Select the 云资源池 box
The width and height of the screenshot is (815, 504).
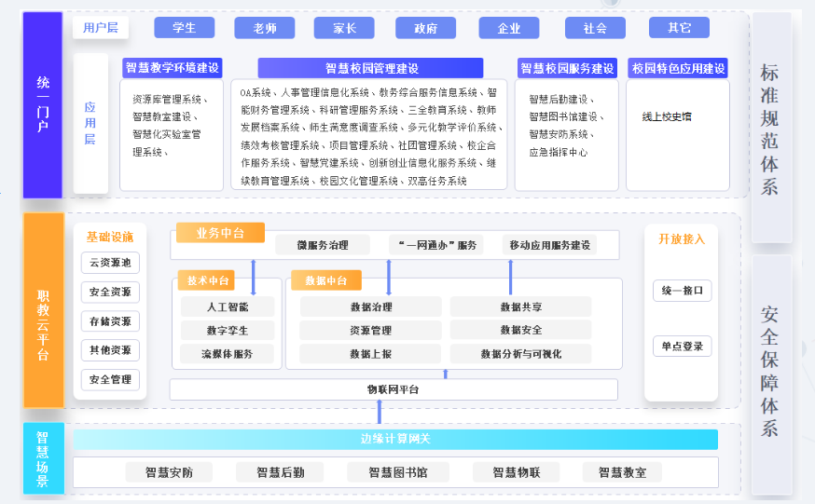click(x=110, y=263)
